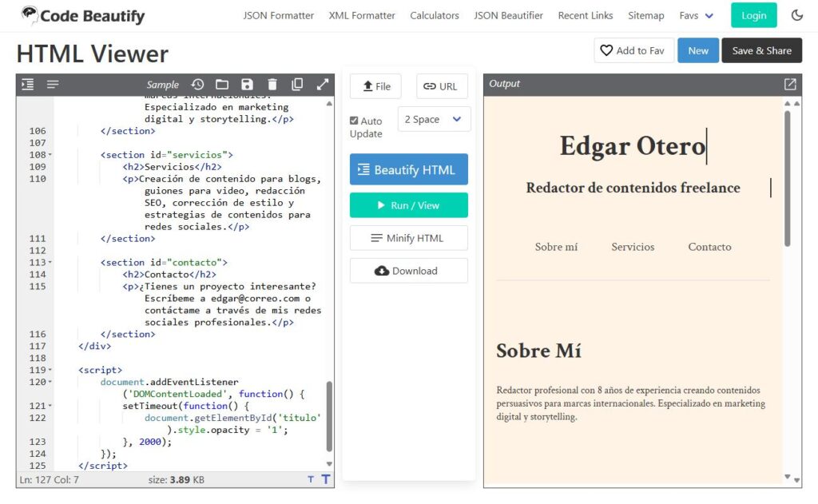
Task: Collapse the fold arrow at line 113
Action: [x=50, y=263]
